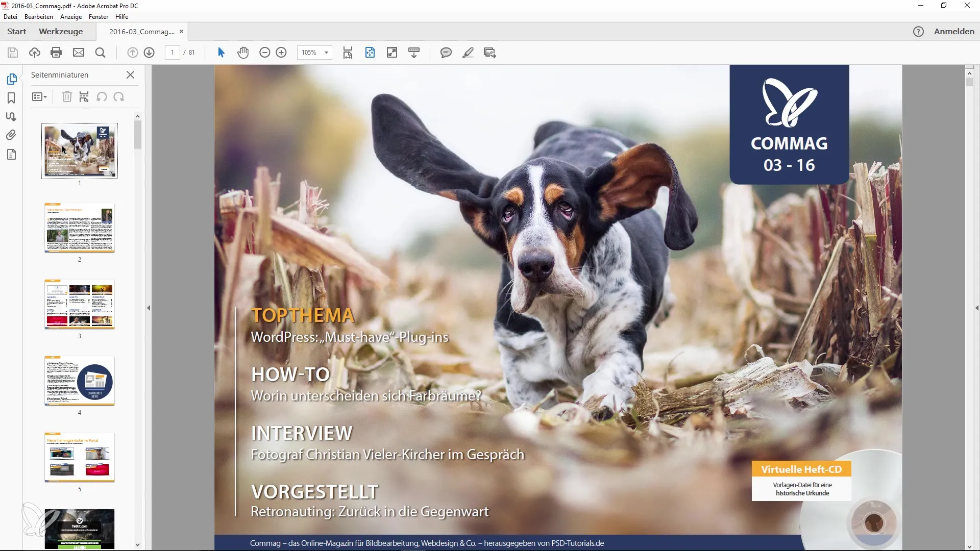
Task: Enter full screen mode icon
Action: point(392,53)
